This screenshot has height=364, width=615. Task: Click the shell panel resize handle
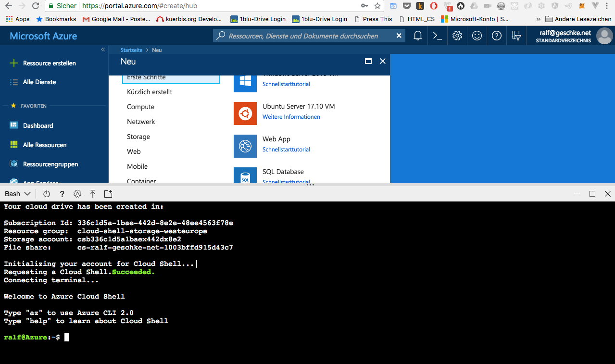pyautogui.click(x=310, y=185)
